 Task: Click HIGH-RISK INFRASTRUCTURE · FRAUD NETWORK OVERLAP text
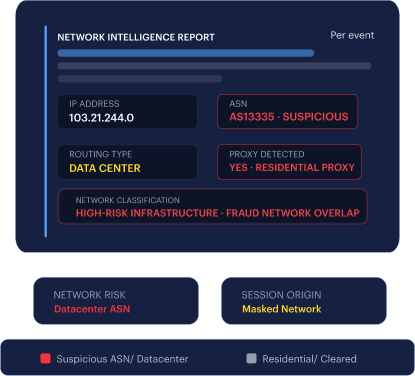(218, 213)
